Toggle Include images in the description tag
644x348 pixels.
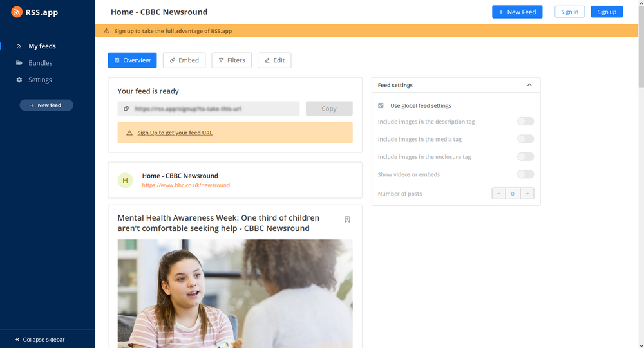[526, 121]
